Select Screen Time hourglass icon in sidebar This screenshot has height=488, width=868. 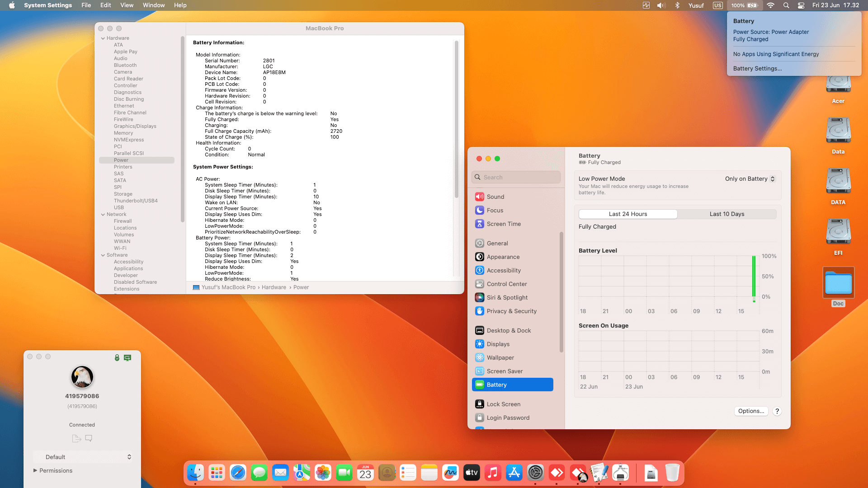(x=480, y=224)
